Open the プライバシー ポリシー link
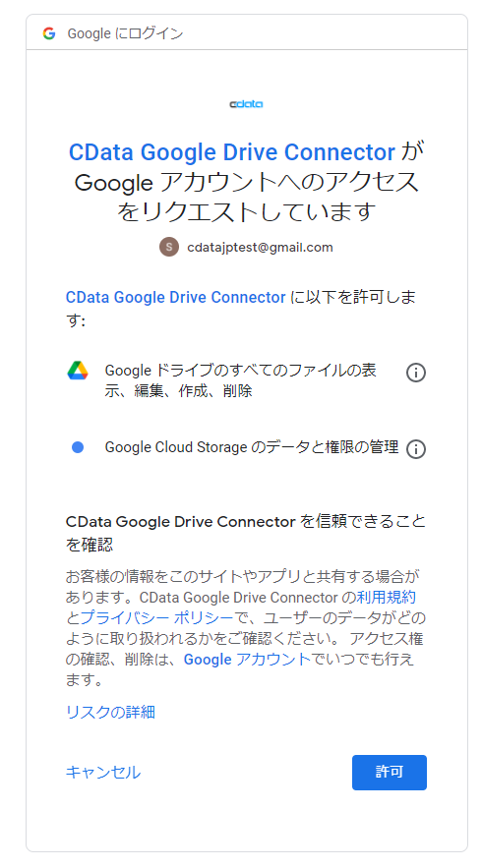 (156, 617)
